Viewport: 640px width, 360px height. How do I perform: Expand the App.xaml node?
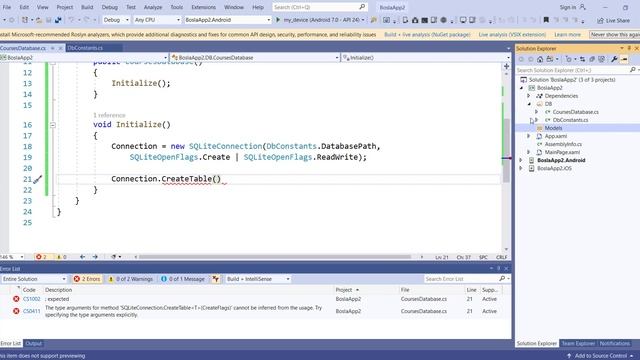coord(529,136)
